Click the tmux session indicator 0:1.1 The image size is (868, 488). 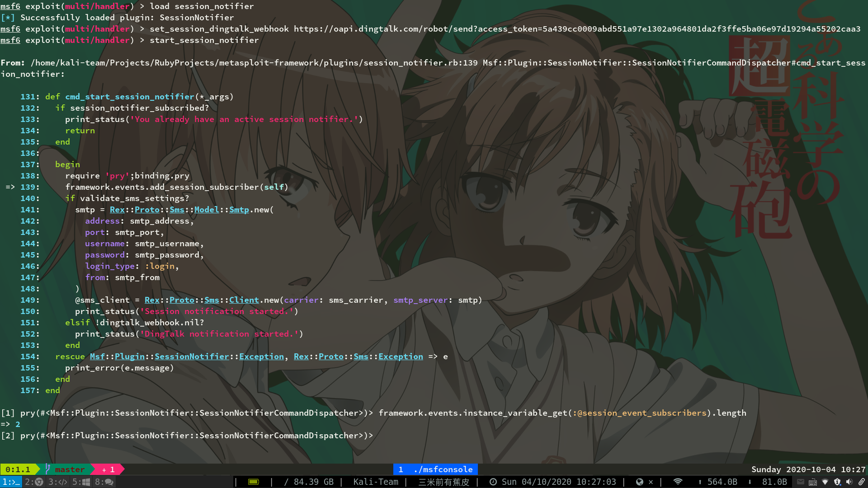(18, 469)
